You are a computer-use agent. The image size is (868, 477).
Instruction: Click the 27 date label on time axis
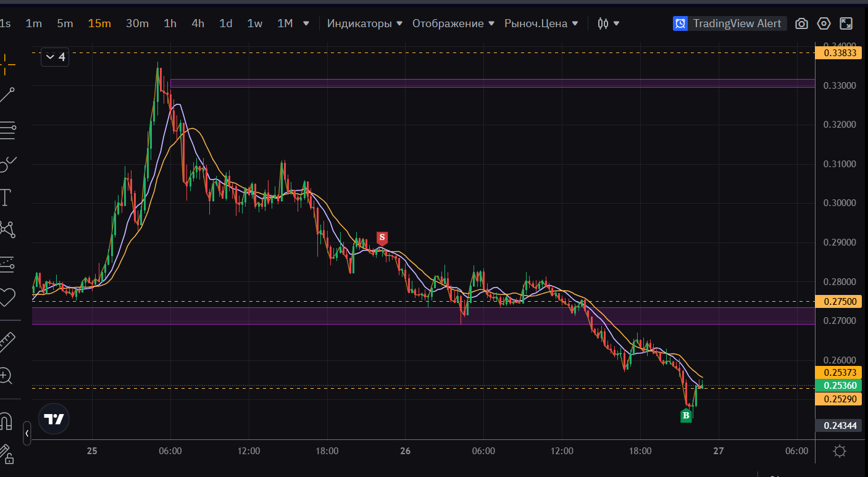(x=718, y=451)
